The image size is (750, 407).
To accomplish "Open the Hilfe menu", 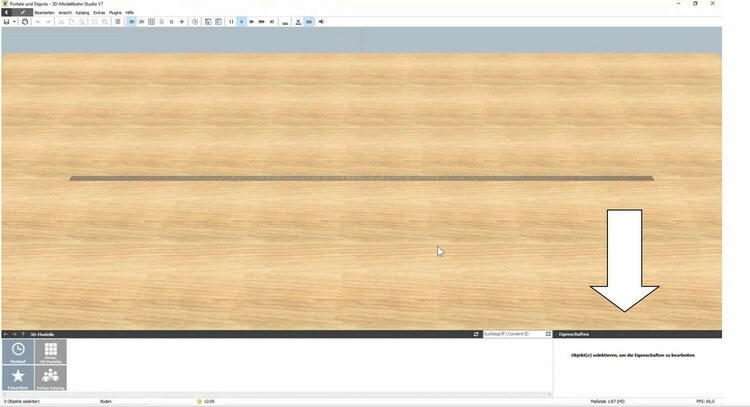I will click(x=130, y=12).
